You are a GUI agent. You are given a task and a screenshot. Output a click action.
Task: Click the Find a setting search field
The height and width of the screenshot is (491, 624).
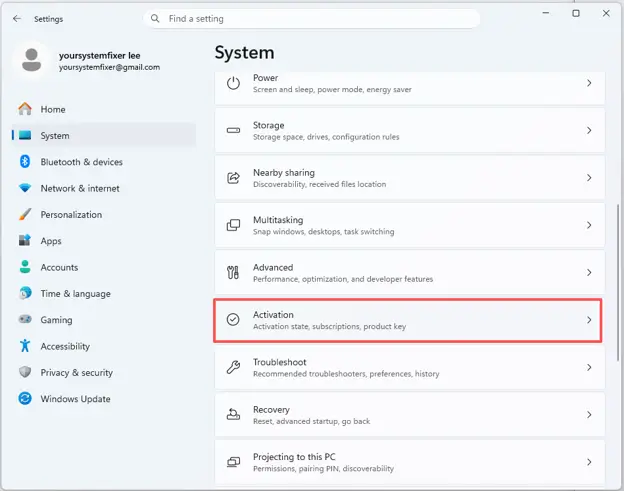tap(312, 19)
